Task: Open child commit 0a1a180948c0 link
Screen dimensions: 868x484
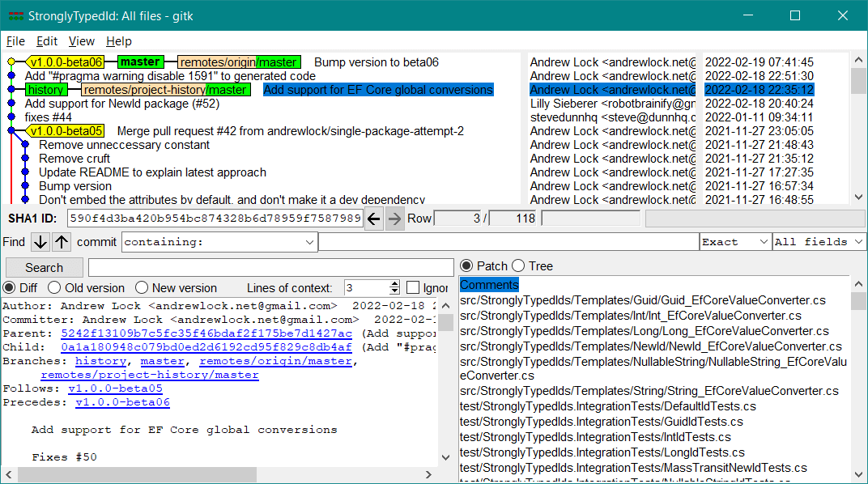Action: pyautogui.click(x=206, y=347)
